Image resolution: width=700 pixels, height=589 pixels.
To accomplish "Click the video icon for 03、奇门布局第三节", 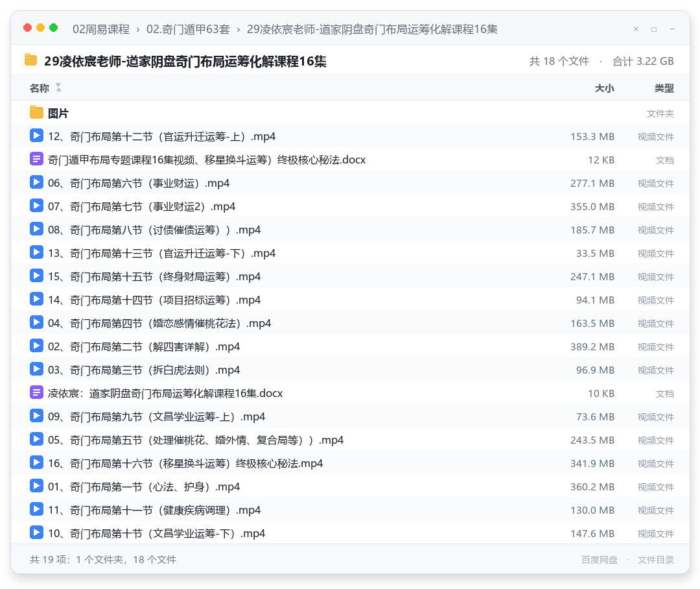I will point(36,369).
